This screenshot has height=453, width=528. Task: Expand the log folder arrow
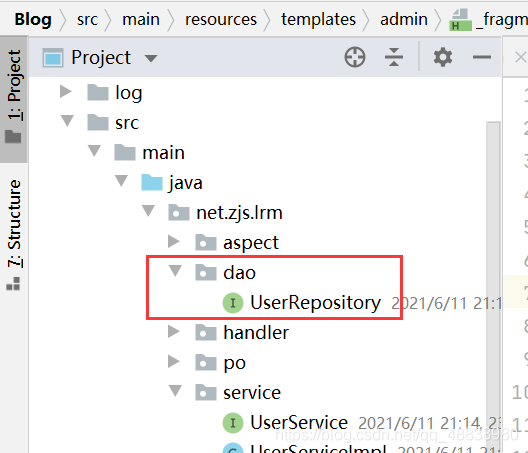click(x=66, y=91)
